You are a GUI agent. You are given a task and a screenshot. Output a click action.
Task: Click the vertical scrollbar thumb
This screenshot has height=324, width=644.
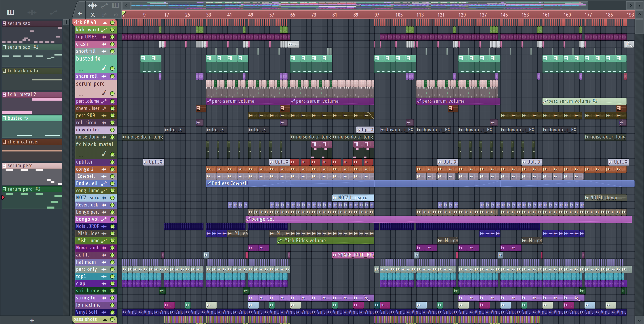[x=639, y=27]
